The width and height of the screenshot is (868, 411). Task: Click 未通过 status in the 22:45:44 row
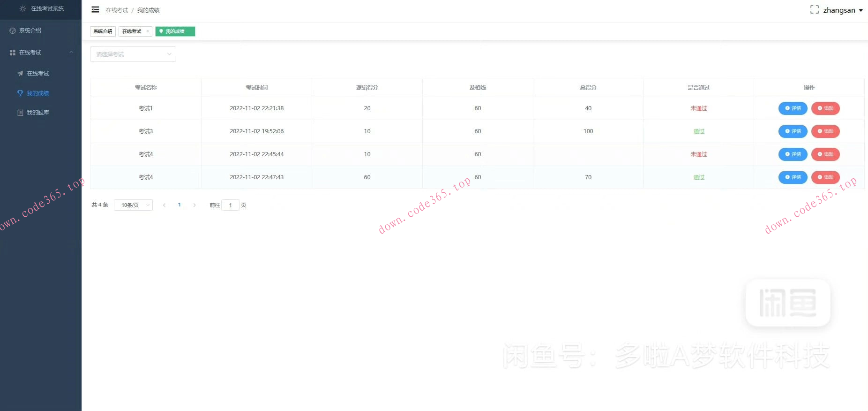699,154
